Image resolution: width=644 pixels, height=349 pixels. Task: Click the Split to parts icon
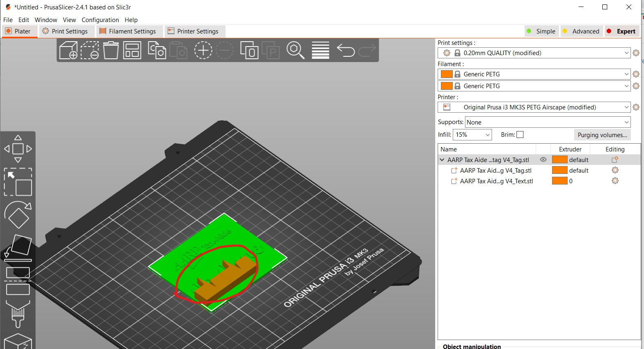pyautogui.click(x=271, y=50)
